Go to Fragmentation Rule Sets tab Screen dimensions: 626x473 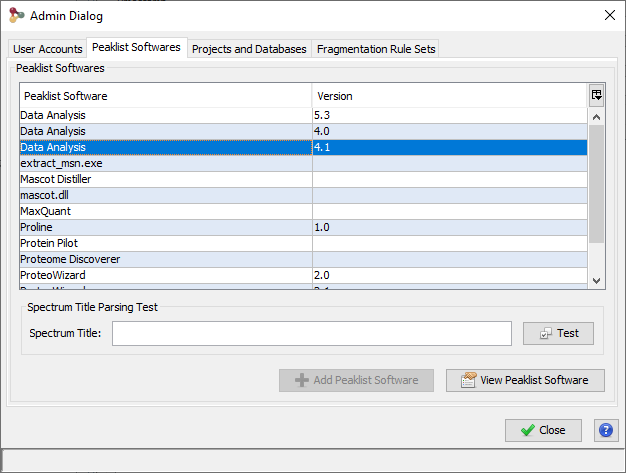coord(376,49)
